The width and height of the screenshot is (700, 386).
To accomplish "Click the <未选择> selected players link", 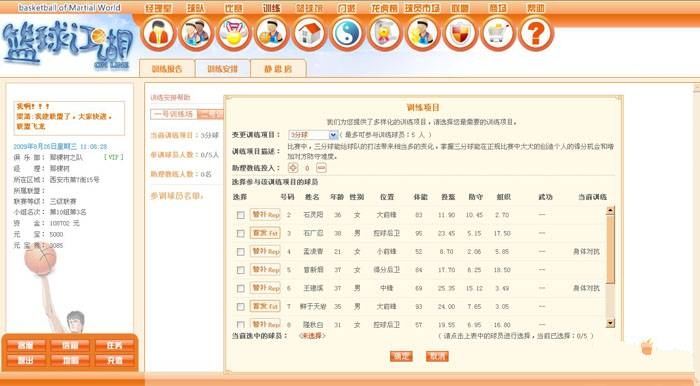I will (x=312, y=336).
